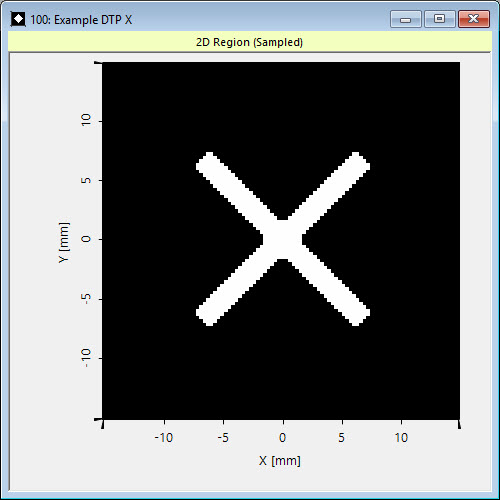The image size is (500, 500).
Task: Click X-axis tick label '0'
Action: (282, 438)
